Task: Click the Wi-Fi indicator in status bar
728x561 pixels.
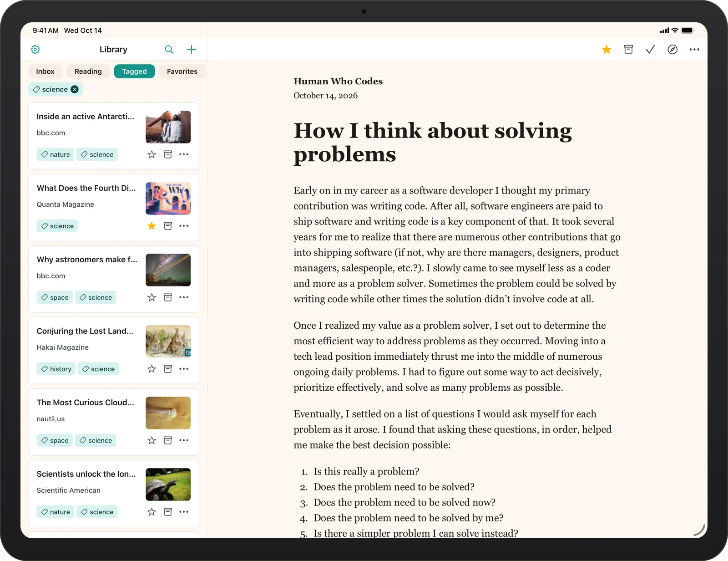Action: point(675,31)
